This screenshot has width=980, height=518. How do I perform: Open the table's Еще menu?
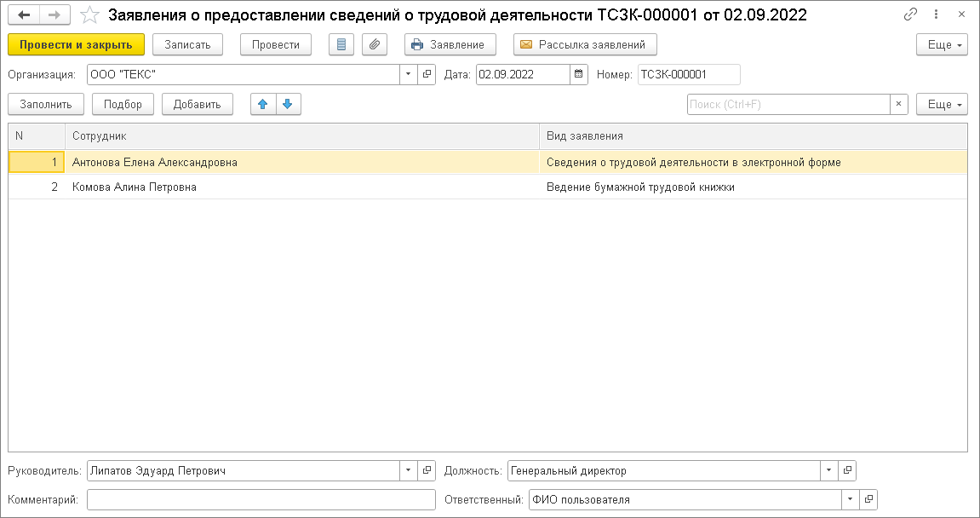942,104
